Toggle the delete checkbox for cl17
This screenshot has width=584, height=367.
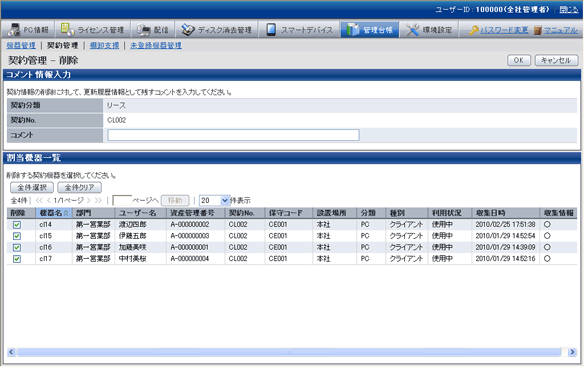click(17, 259)
